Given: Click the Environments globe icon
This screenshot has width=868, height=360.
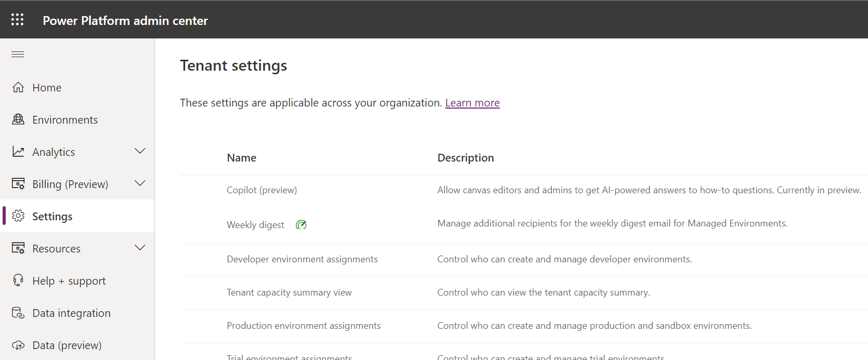Looking at the screenshot, I should [x=18, y=119].
